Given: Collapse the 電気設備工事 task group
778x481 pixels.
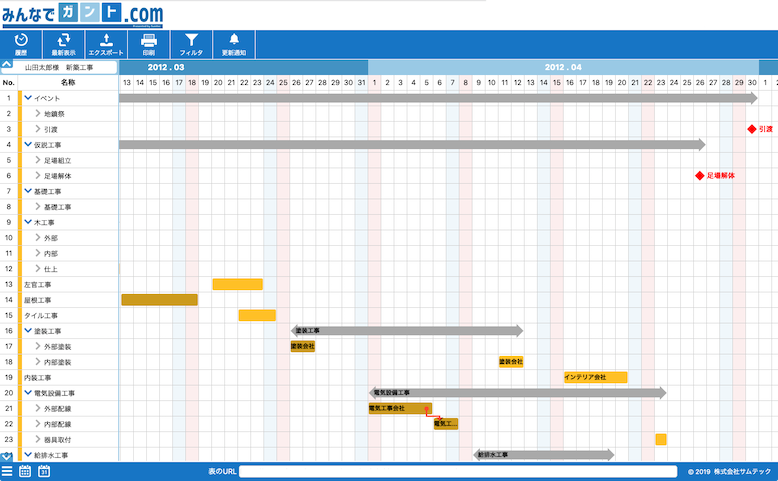Looking at the screenshot, I should [x=28, y=393].
